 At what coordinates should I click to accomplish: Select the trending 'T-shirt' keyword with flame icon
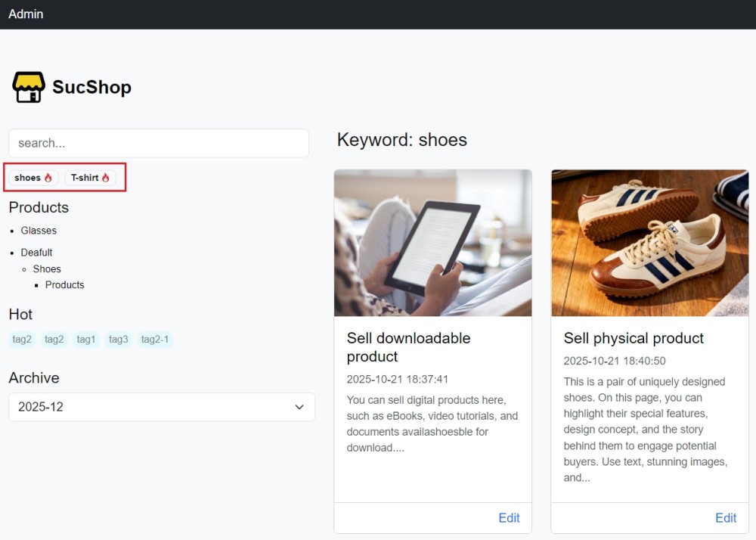coord(90,178)
